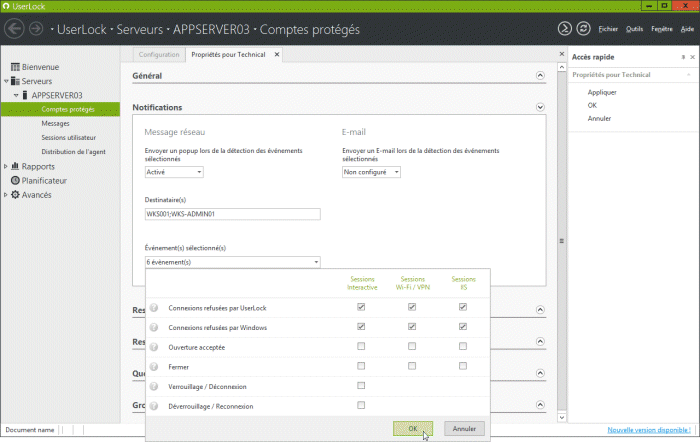700x442 pixels.
Task: Uncheck UserLock refused connections for Sessions IIS
Action: (463, 307)
